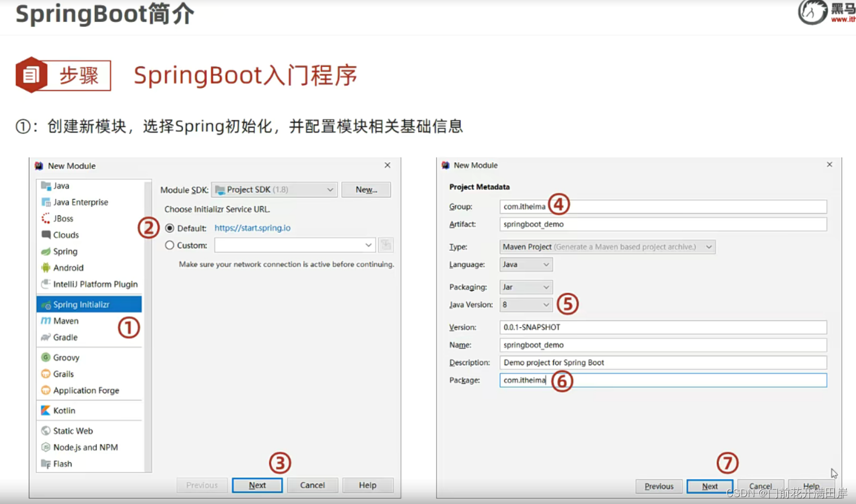856x504 pixels.
Task: Select the Custom service URL radio button
Action: (x=170, y=245)
